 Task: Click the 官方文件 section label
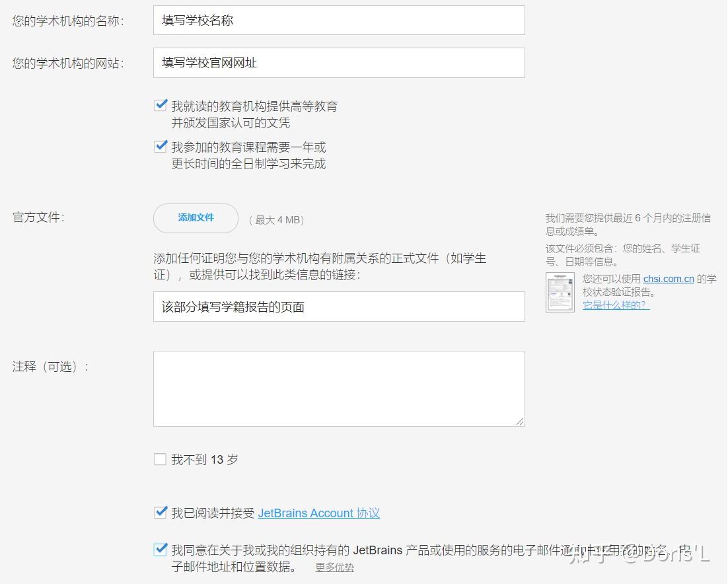click(x=38, y=217)
